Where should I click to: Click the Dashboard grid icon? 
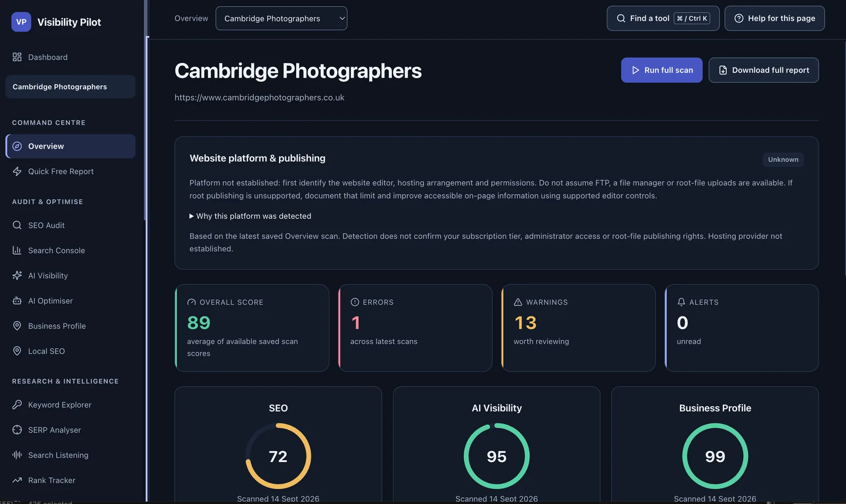tap(17, 57)
